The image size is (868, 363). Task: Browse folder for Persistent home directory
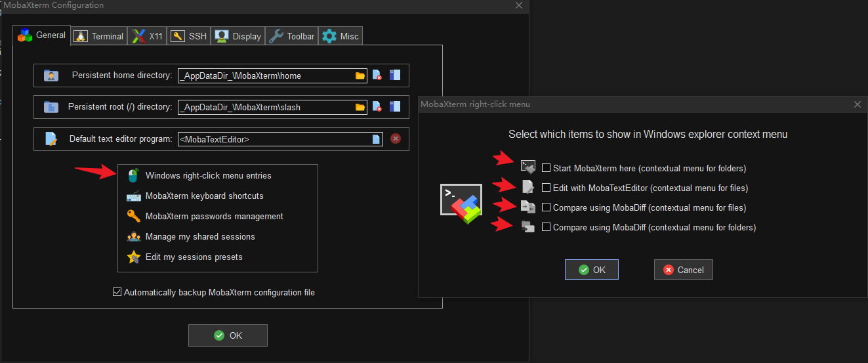coord(360,75)
